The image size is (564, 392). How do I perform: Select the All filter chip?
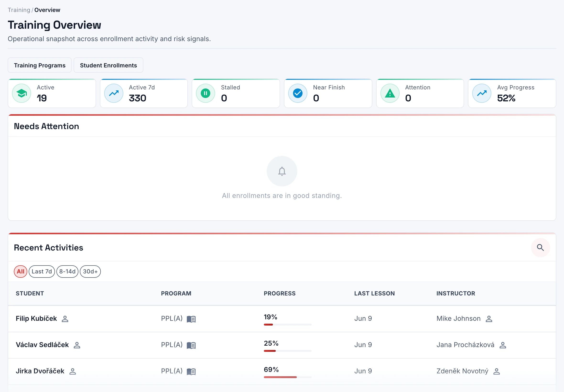click(21, 271)
